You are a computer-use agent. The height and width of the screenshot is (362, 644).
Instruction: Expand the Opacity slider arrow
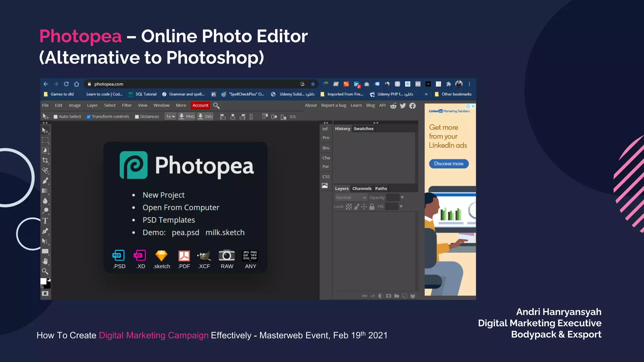point(402,198)
